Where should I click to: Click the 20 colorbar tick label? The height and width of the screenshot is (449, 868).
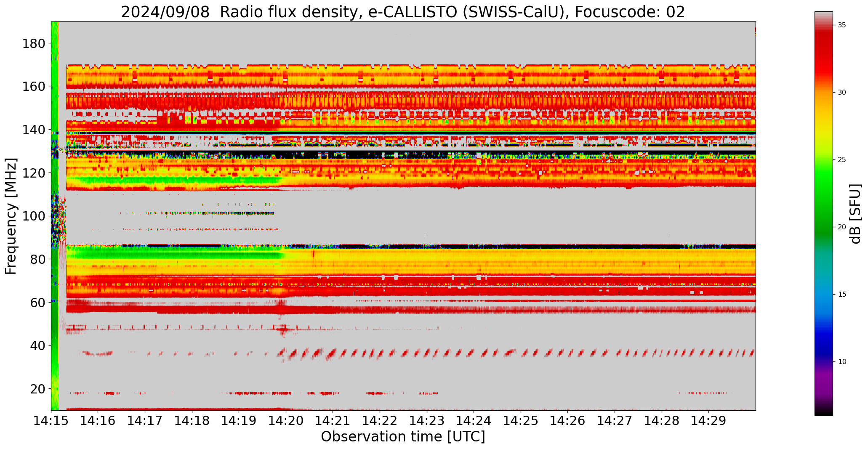tap(842, 227)
